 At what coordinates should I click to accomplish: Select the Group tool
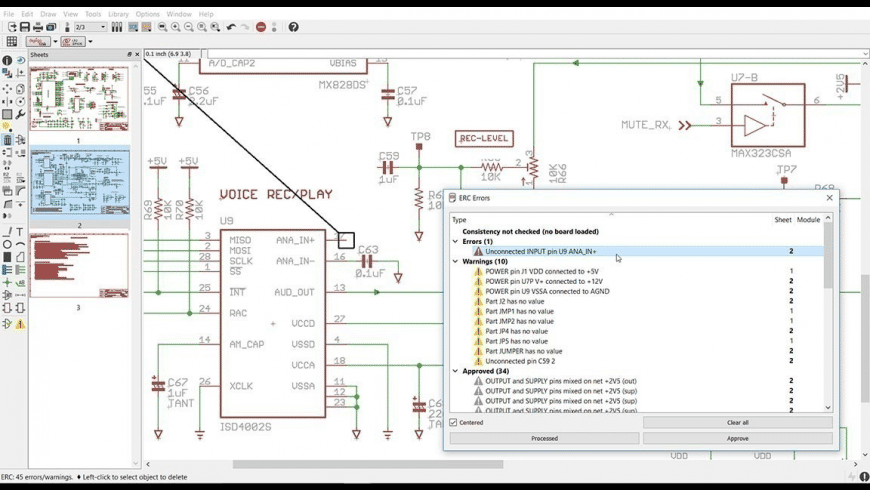click(7, 114)
